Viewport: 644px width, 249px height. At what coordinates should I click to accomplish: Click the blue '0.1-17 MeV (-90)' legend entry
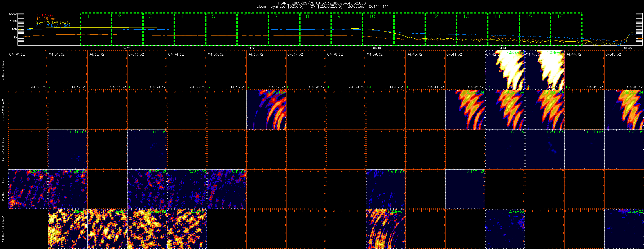(53, 26)
